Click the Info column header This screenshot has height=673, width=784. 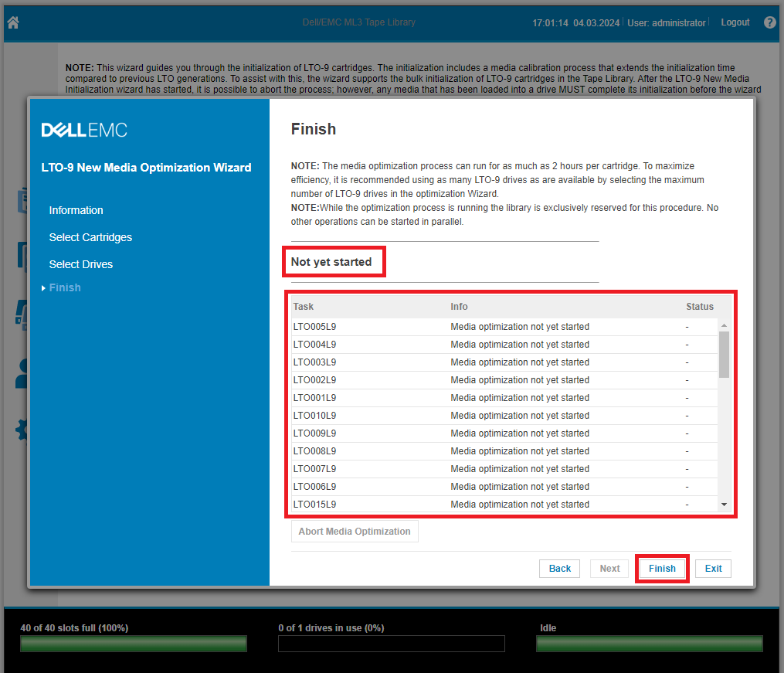(459, 307)
